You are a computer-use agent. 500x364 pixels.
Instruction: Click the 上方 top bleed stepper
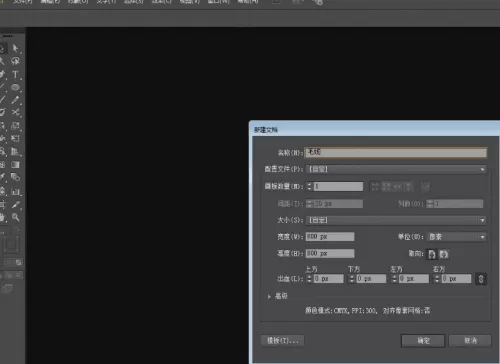(309, 279)
